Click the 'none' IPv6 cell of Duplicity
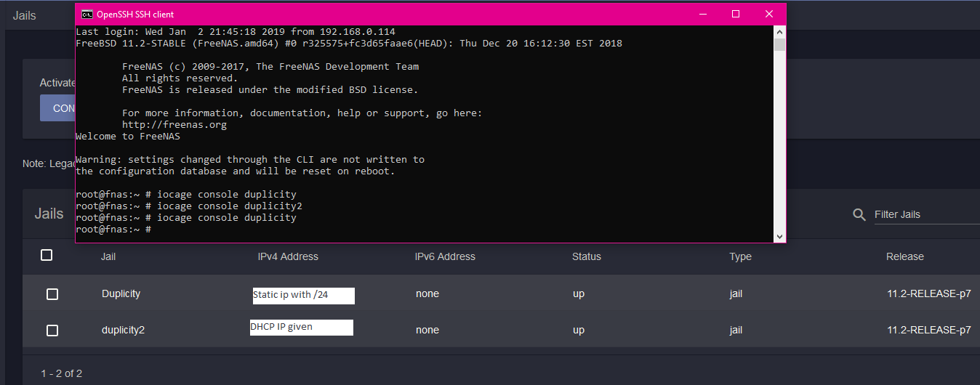This screenshot has width=980, height=385. point(427,294)
